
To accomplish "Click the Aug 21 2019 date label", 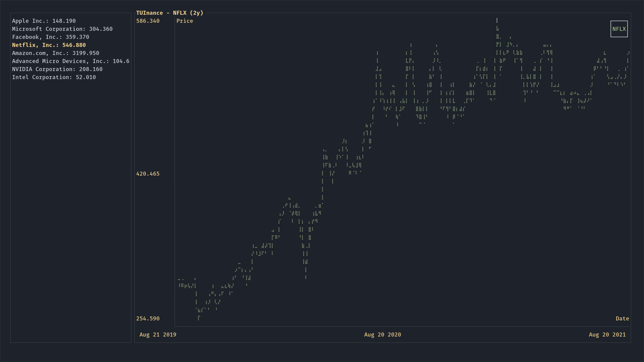I will click(x=158, y=335).
